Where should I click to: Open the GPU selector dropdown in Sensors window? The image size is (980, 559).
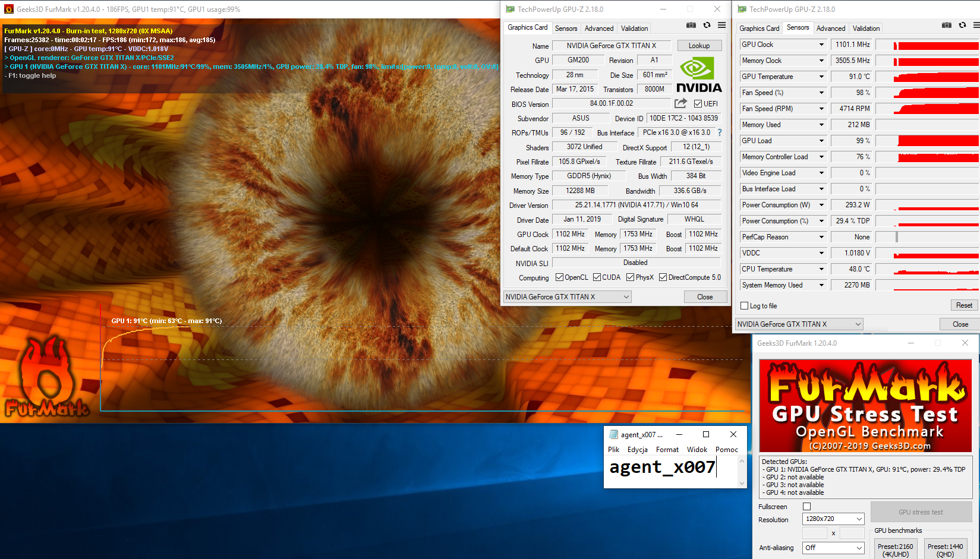[799, 324]
